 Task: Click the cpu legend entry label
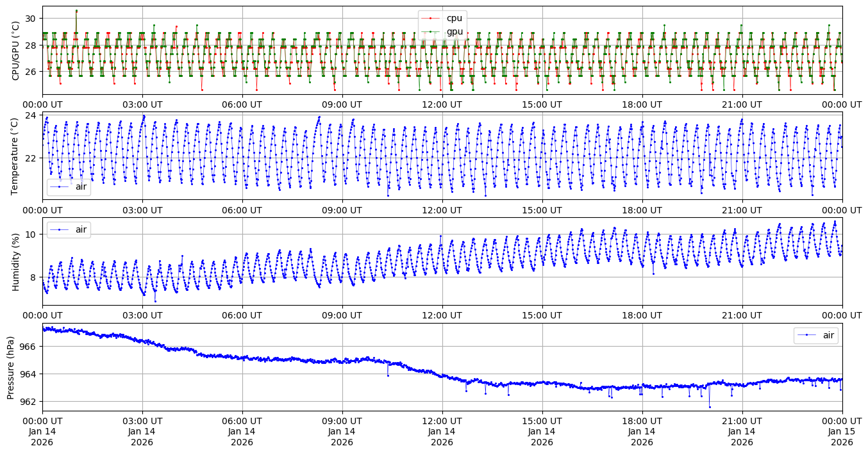coord(455,19)
